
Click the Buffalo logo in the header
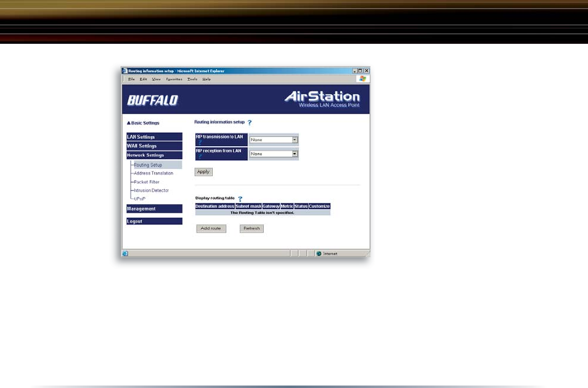[x=153, y=100]
